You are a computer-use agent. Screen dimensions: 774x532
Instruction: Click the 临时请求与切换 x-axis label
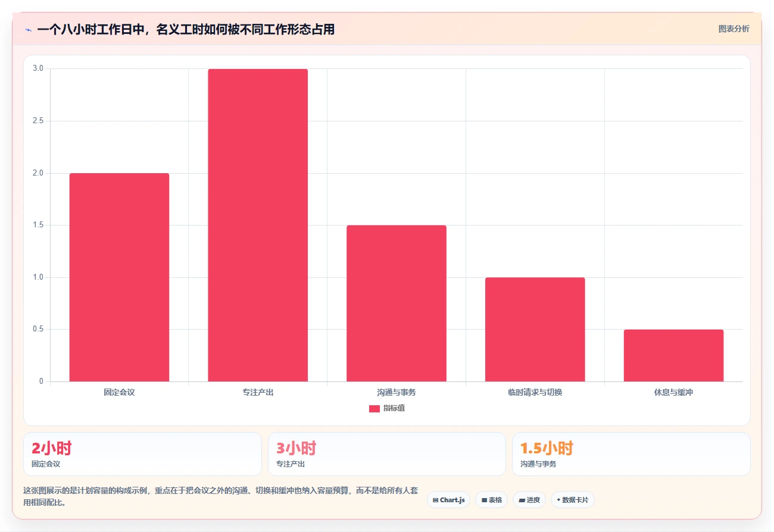tap(535, 392)
